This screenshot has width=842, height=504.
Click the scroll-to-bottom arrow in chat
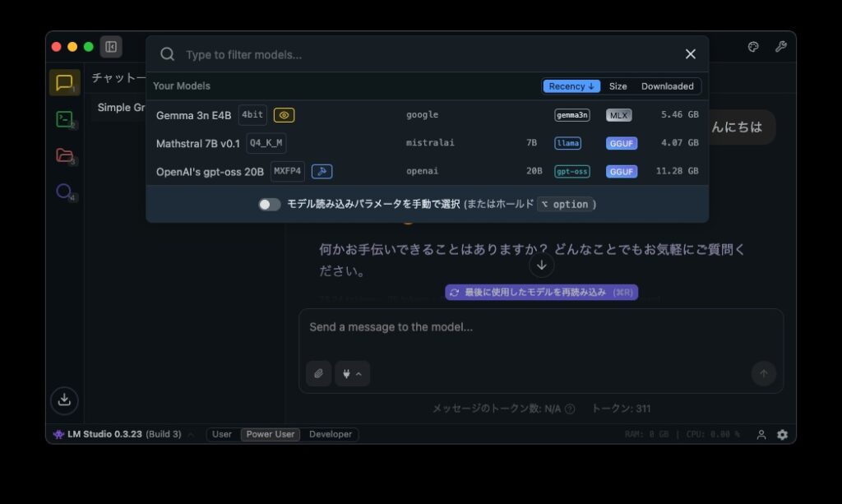pyautogui.click(x=541, y=265)
